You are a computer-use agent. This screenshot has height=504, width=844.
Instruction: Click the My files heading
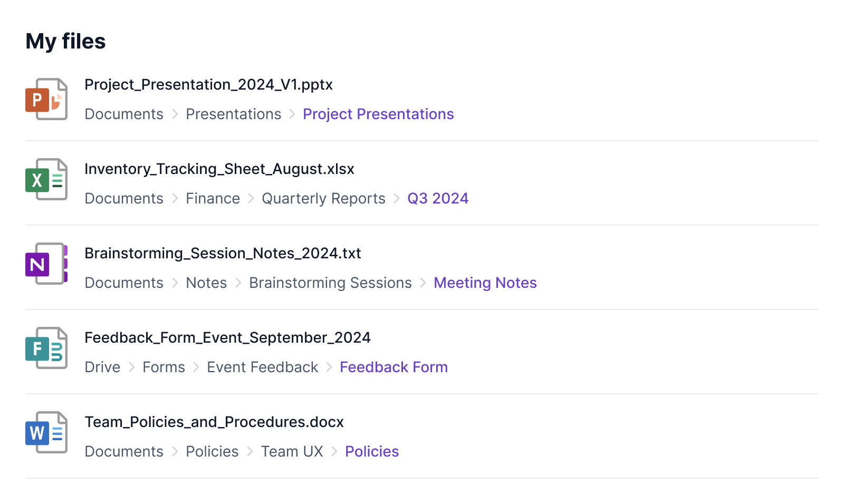pos(65,42)
